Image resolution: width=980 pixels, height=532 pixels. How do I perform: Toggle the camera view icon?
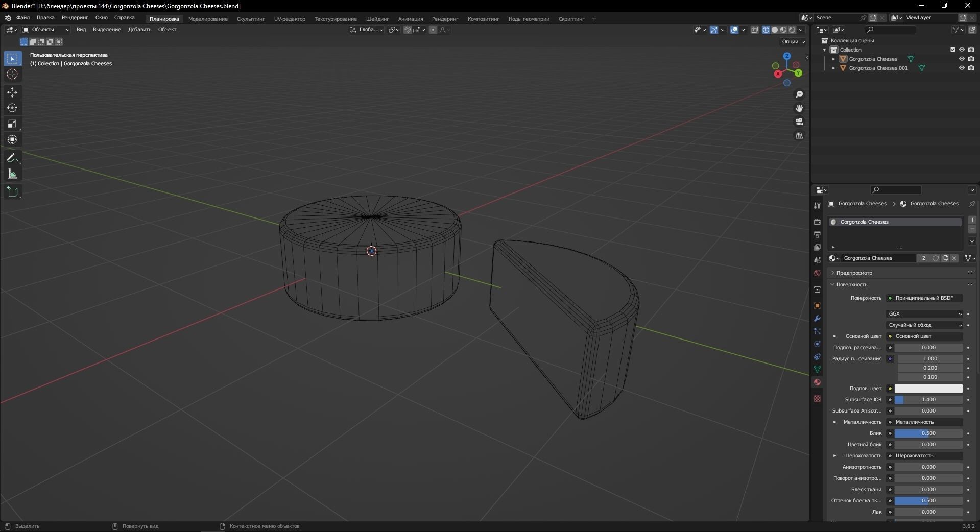pos(799,122)
